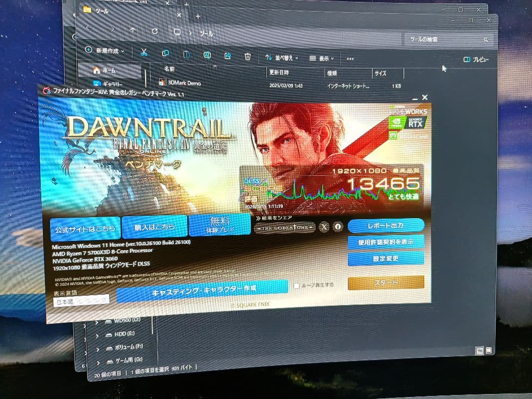532x399 pixels.
Task: Switch Explorer to details view icon
Action: [480, 351]
